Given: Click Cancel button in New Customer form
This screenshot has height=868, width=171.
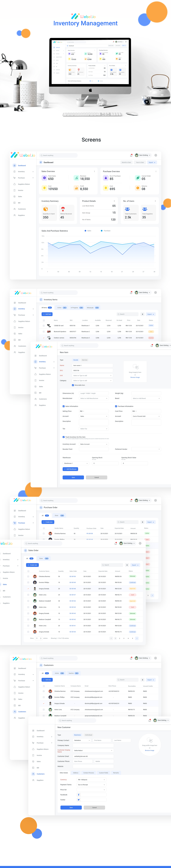Looking at the screenshot, I should pos(94,807).
